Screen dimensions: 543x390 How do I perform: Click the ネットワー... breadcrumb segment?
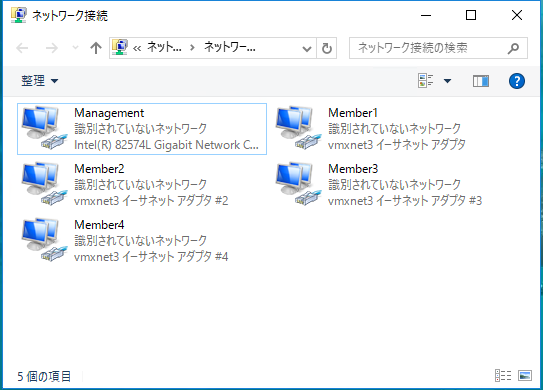coord(230,47)
